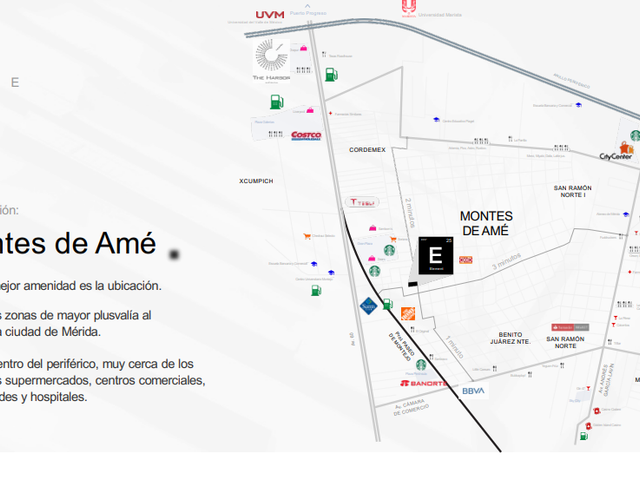The image size is (640, 480).
Task: Click the Universidad Marista logo
Action: point(409,8)
